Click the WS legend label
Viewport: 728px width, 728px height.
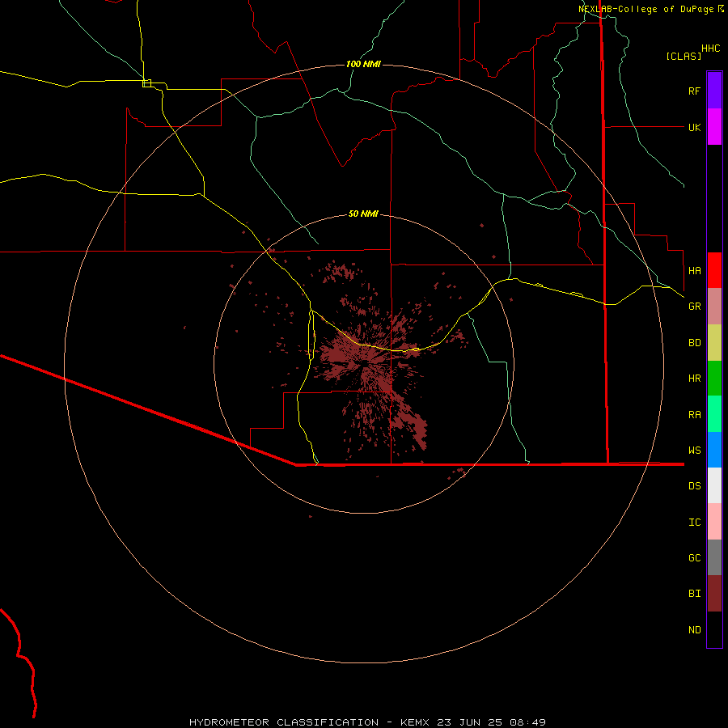[x=694, y=450]
